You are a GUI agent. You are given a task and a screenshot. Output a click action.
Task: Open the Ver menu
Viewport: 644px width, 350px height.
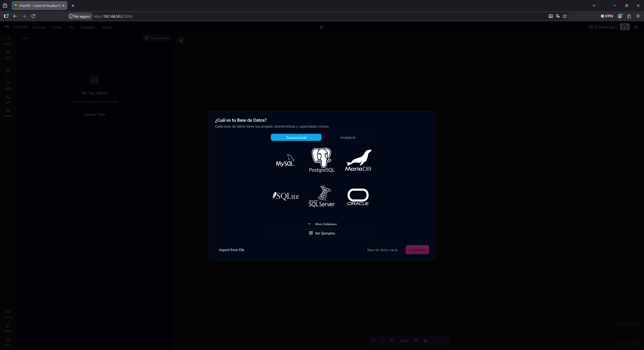tap(71, 27)
